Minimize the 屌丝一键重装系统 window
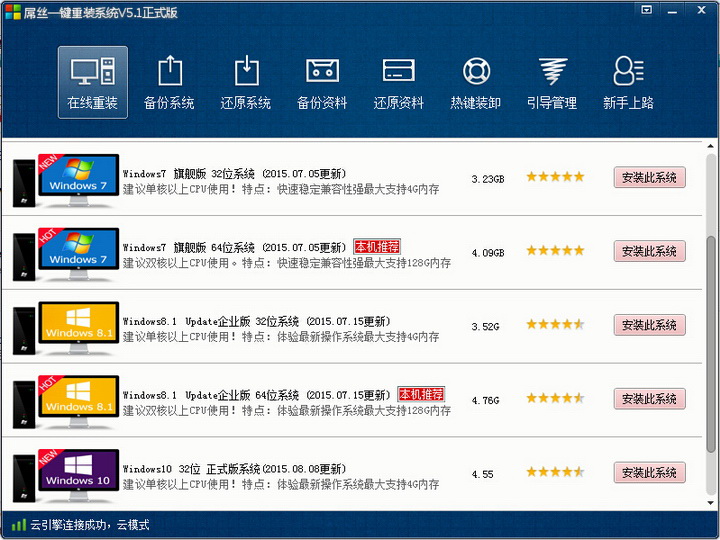The width and height of the screenshot is (720, 540). [673, 11]
